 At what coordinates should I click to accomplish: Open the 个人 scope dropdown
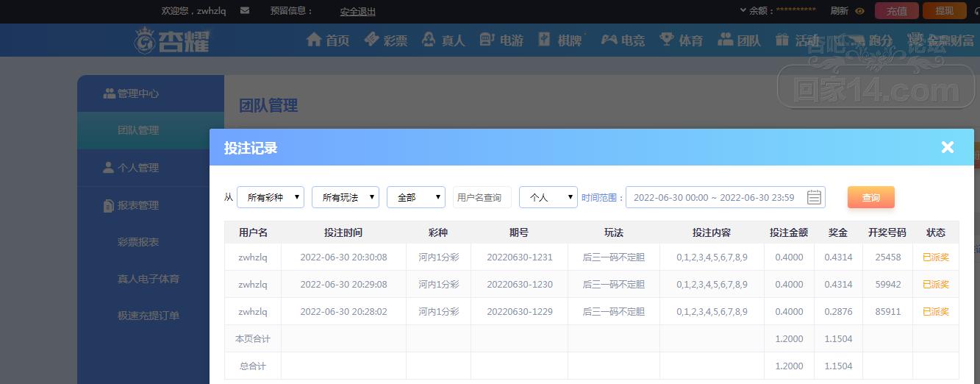tap(548, 197)
